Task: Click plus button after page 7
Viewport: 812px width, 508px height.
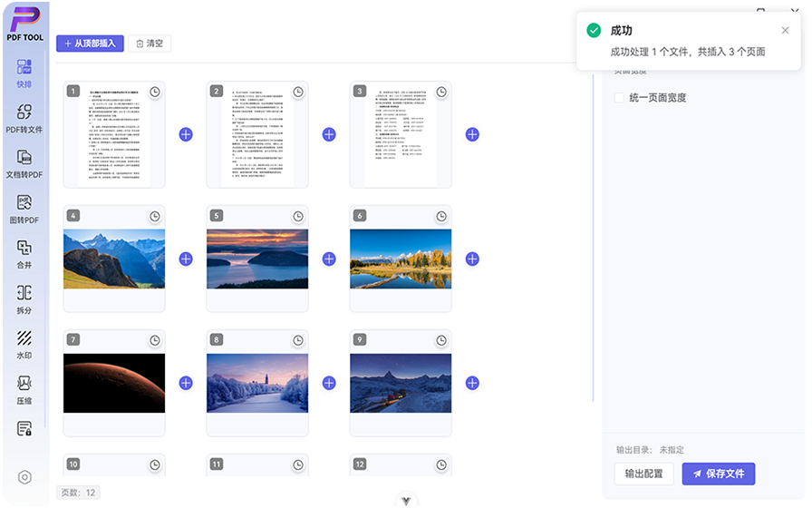Action: pyautogui.click(x=186, y=383)
